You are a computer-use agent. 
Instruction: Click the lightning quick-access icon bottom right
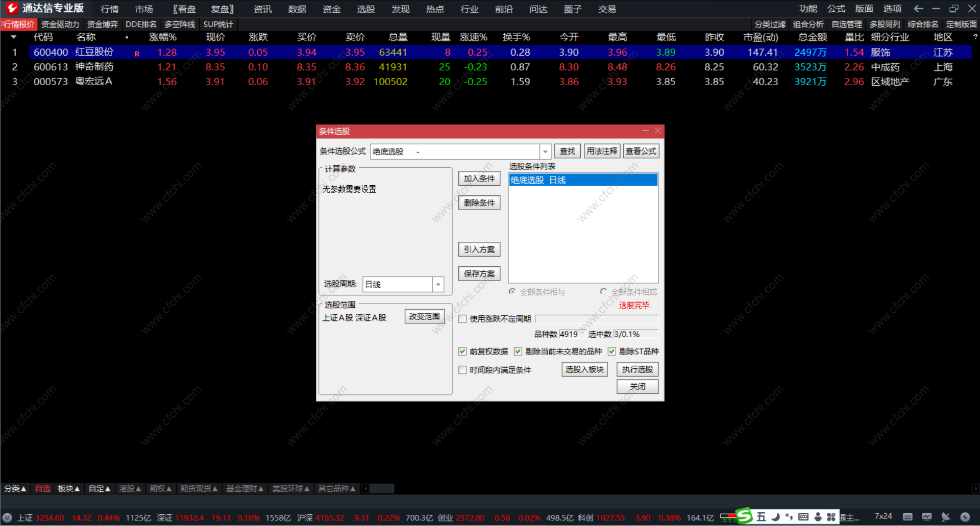click(x=965, y=517)
